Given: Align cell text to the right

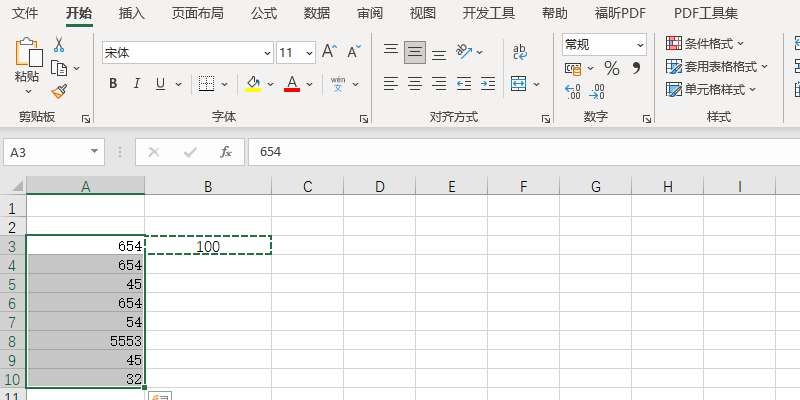Looking at the screenshot, I should [x=439, y=83].
